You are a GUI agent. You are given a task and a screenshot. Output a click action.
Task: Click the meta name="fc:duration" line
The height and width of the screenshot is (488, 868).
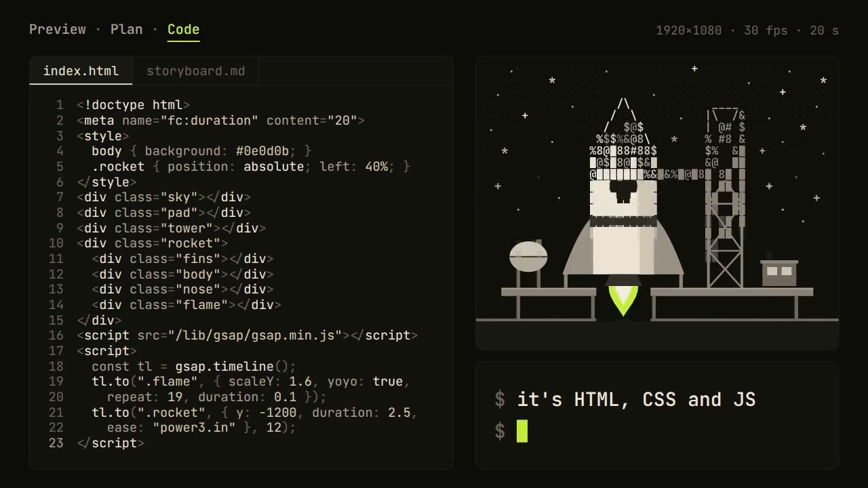221,121
